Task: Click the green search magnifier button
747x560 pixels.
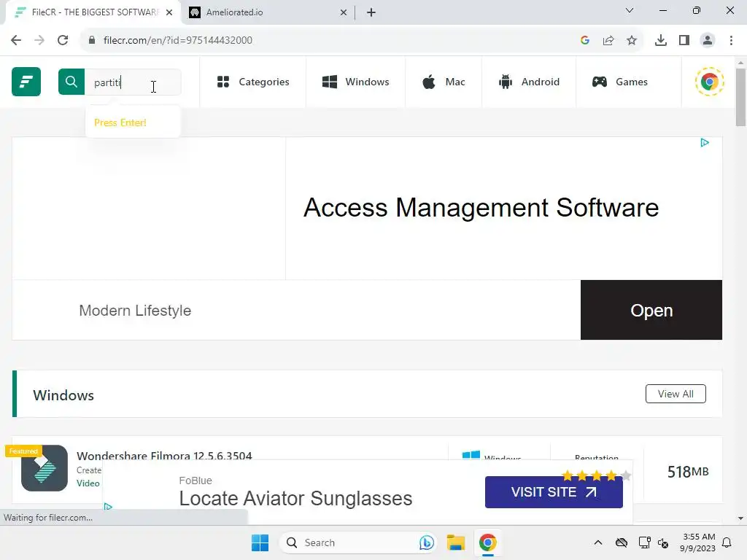Action: tap(71, 82)
